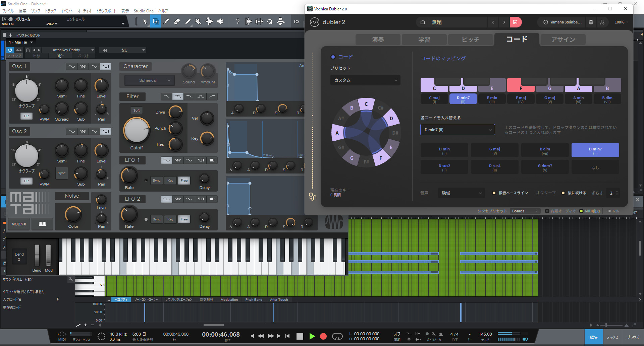The width and height of the screenshot is (644, 346).
Task: Click the question mark help icon
Action: (x=238, y=22)
